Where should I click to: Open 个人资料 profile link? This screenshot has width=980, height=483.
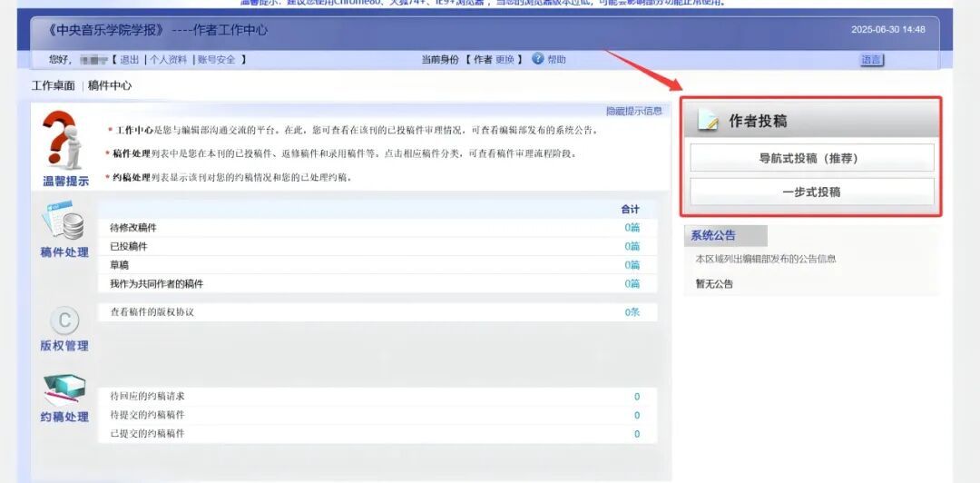[168, 60]
